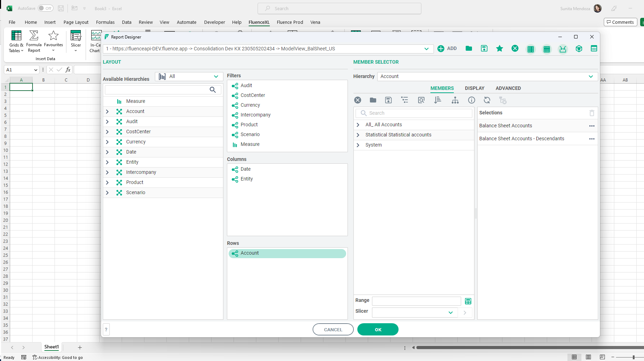
Task: Save member set disk icon in Members tab
Action: coord(388,100)
